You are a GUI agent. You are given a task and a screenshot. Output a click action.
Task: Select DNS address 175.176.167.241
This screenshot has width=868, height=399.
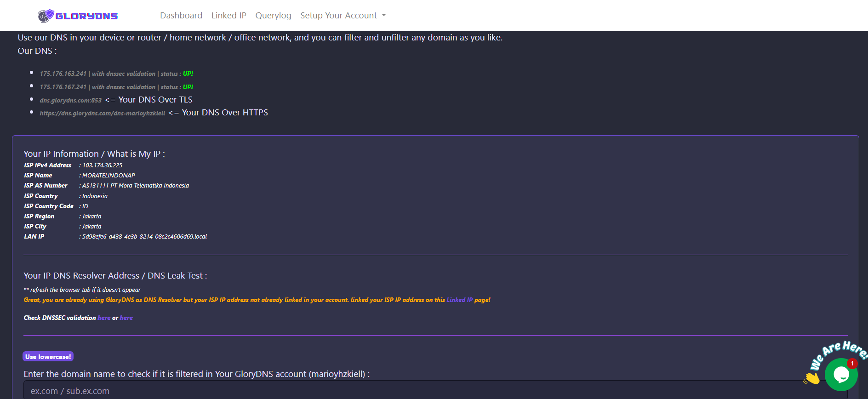[63, 87]
